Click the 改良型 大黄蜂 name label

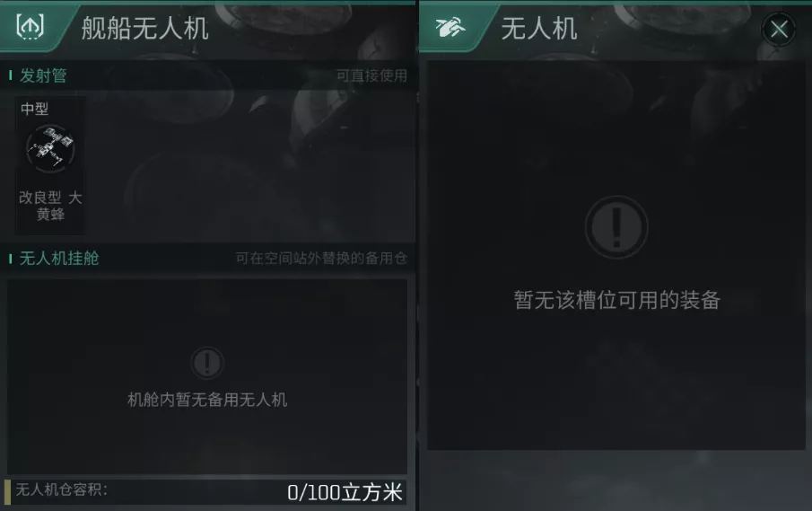coord(51,206)
